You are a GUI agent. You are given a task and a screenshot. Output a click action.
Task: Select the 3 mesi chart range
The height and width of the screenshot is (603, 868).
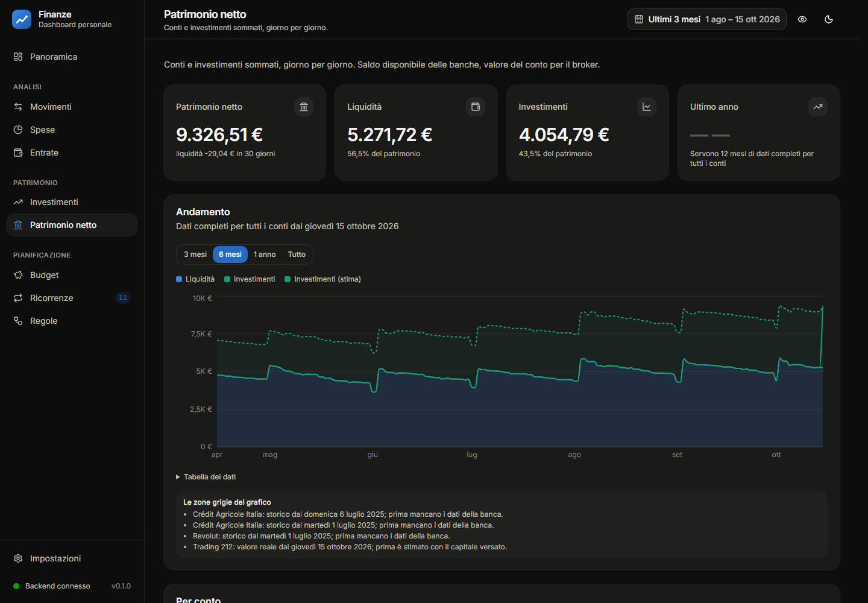tap(195, 254)
